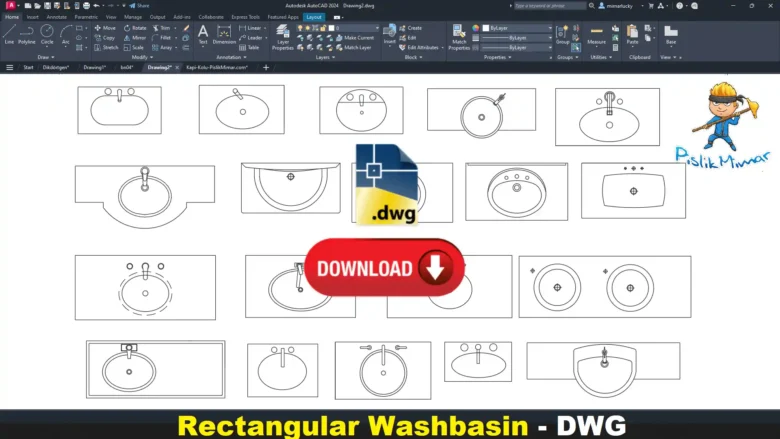Expand the Utilities panel

[x=601, y=57]
